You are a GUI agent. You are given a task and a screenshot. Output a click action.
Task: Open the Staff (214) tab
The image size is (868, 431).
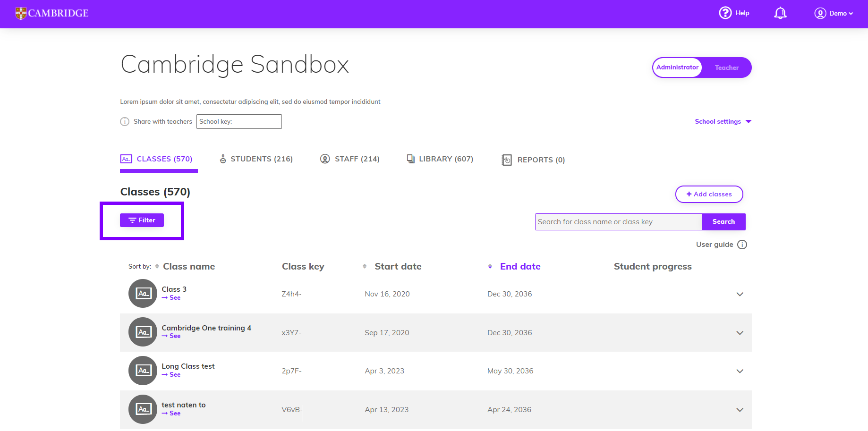coord(349,159)
